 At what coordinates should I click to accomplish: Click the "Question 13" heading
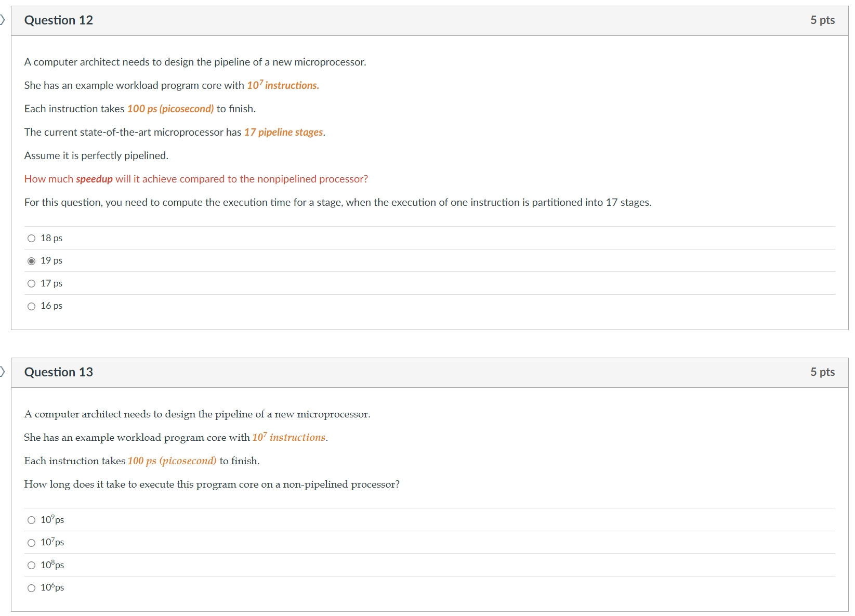[x=59, y=372]
